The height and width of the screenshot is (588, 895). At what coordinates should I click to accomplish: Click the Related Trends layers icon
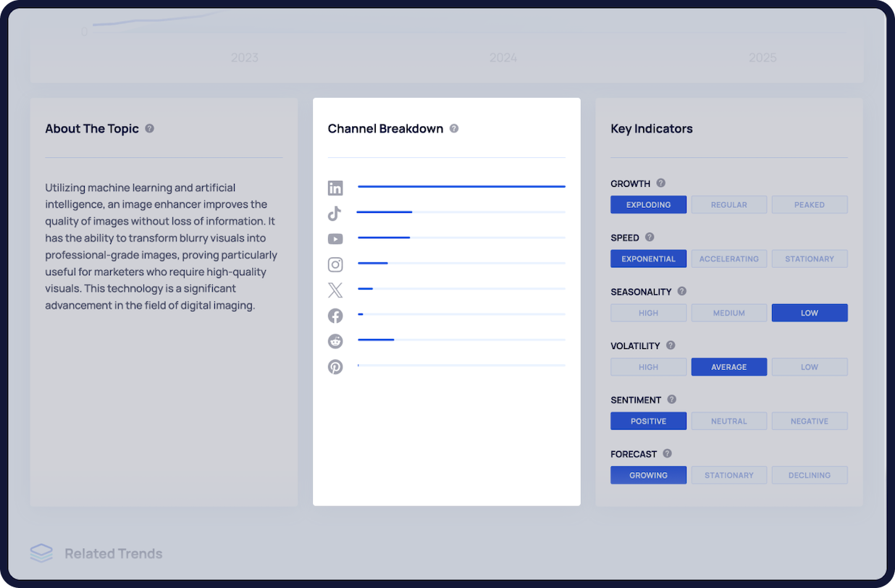click(41, 553)
